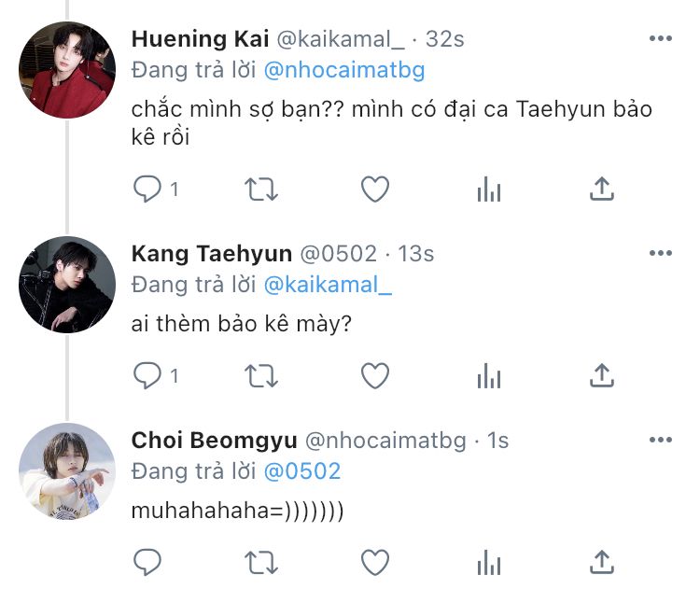The width and height of the screenshot is (700, 589).
Task: Open the @0502 mention link in Beomgyu's reply
Action: click(x=302, y=471)
